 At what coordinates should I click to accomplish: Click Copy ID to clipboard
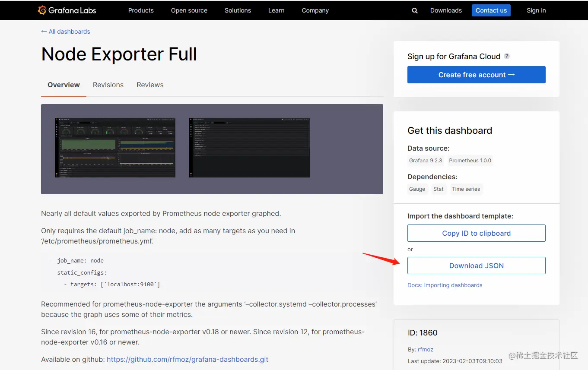tap(477, 233)
